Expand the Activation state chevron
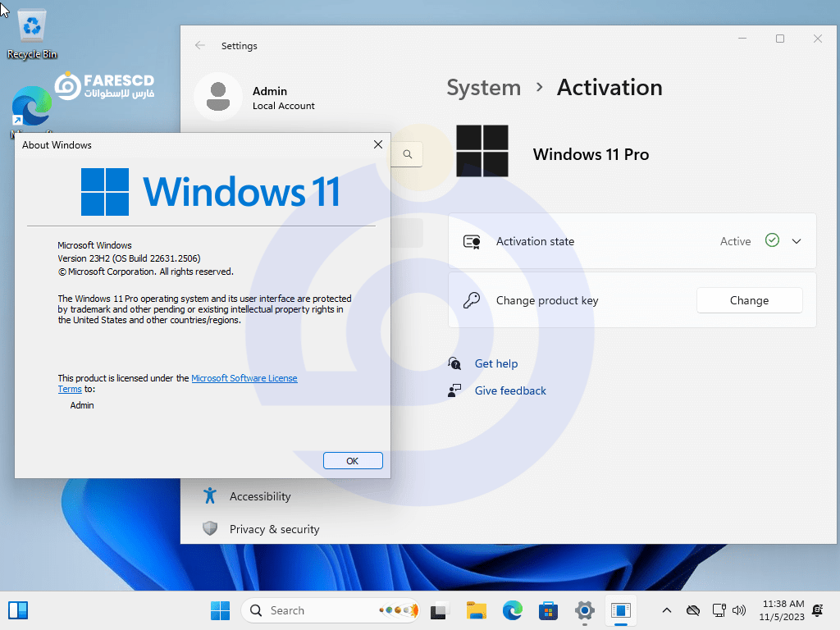This screenshot has height=630, width=840. 797,241
